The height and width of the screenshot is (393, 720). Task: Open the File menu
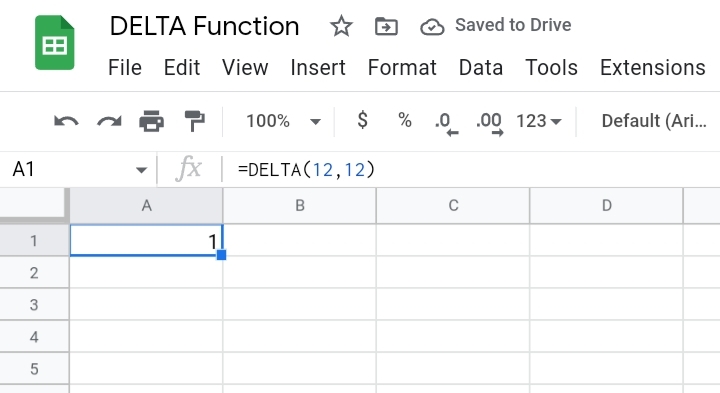(125, 67)
